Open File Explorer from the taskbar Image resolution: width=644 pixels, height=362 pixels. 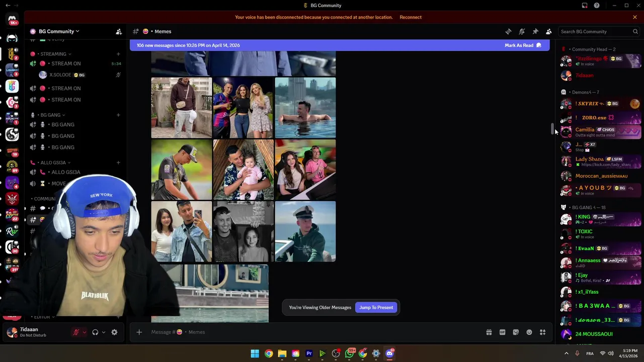(x=282, y=353)
